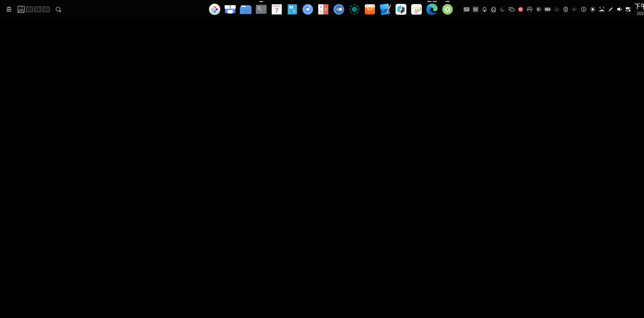Screen dimensions: 644x318
Task: Open the launcher from the dock
Action: (x=215, y=9)
